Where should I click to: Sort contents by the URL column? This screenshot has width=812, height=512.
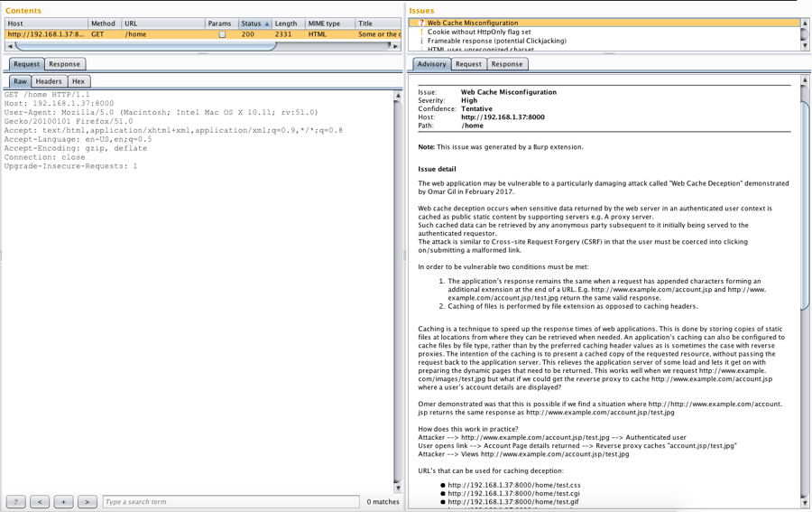pyautogui.click(x=163, y=23)
